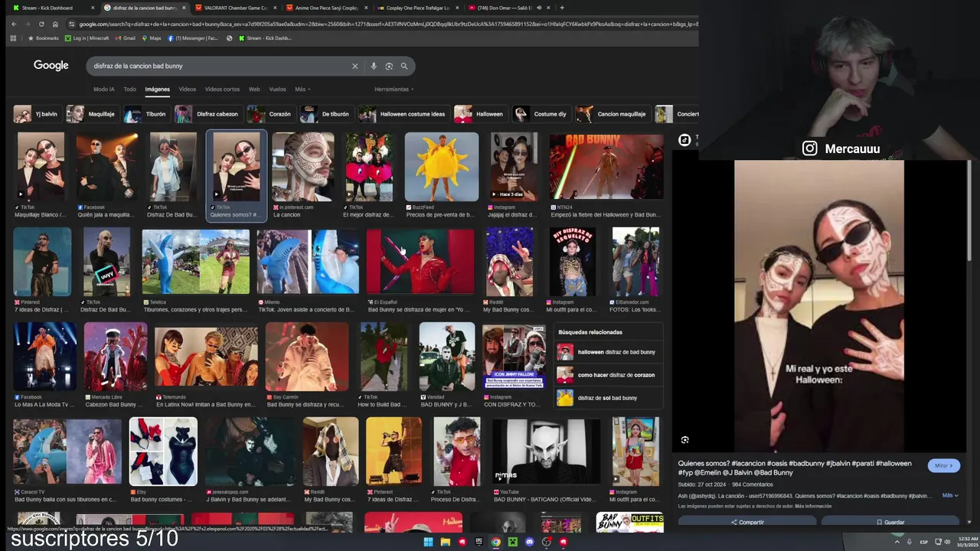
Task: Filter by Tiburón chip
Action: pos(145,114)
